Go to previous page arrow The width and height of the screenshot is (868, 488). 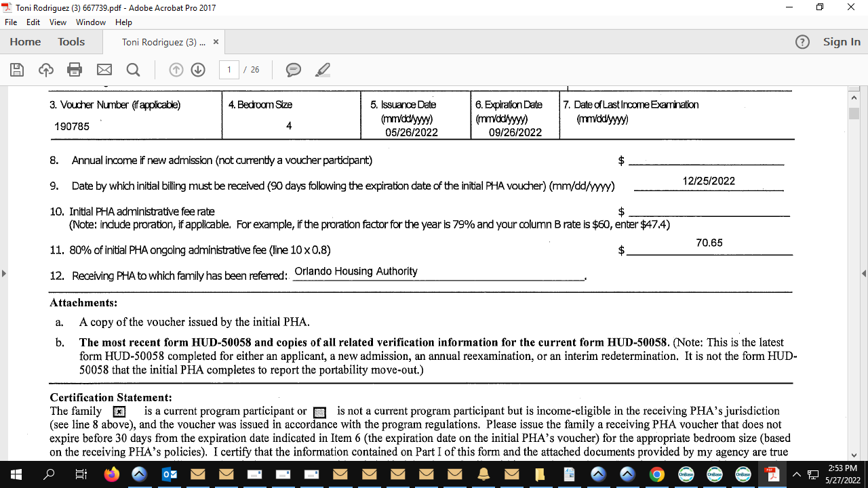(176, 70)
